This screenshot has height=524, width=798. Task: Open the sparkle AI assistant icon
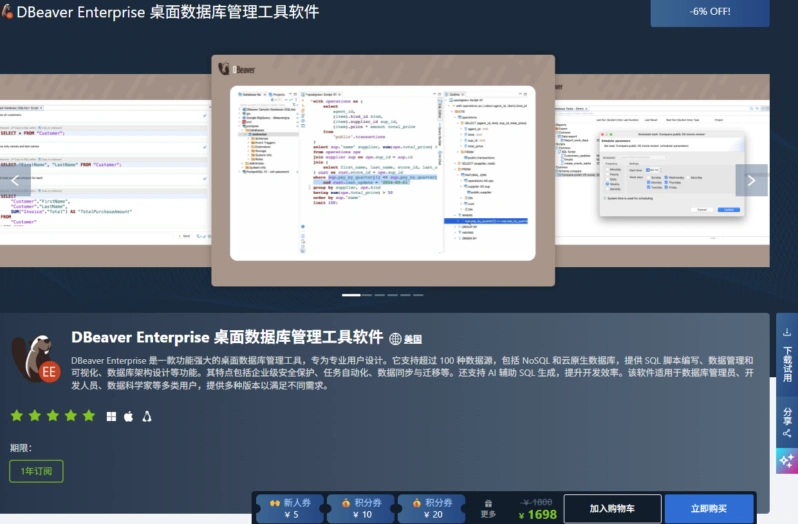coord(787,461)
